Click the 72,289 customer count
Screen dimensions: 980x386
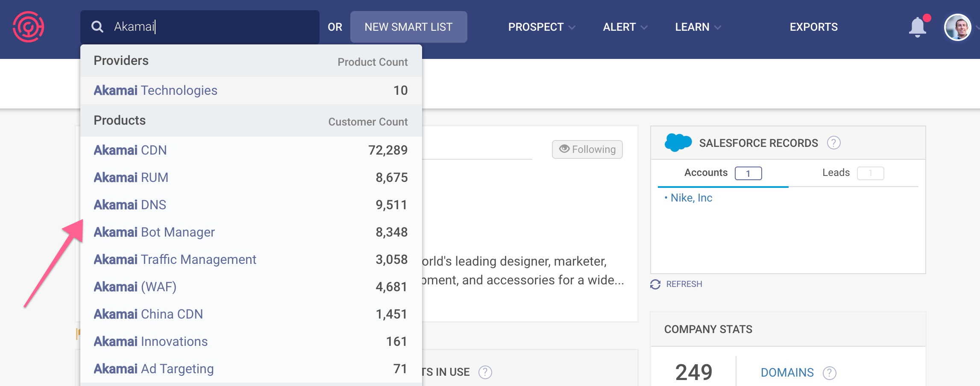point(388,150)
